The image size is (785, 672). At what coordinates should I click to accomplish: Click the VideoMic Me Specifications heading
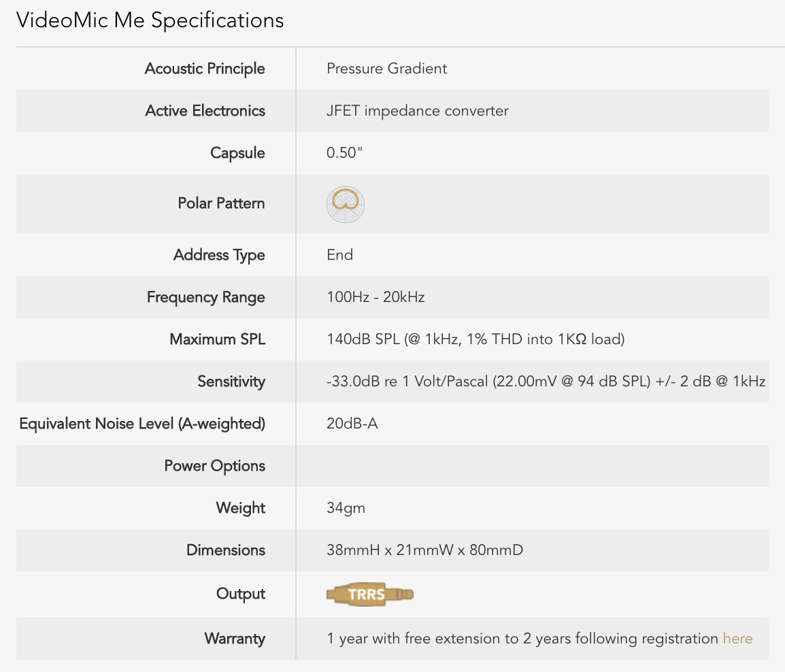(x=150, y=20)
